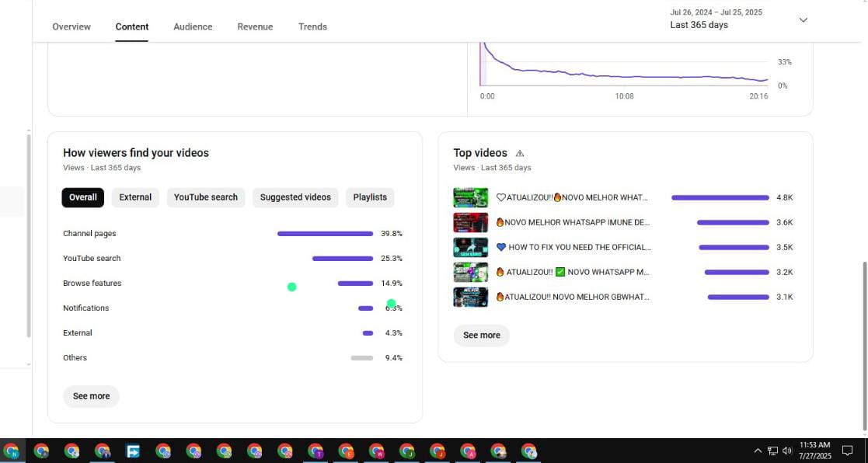Open the NOVO MELHOR WHATSAPP IMUNE video title
The image size is (868, 463).
[572, 222]
